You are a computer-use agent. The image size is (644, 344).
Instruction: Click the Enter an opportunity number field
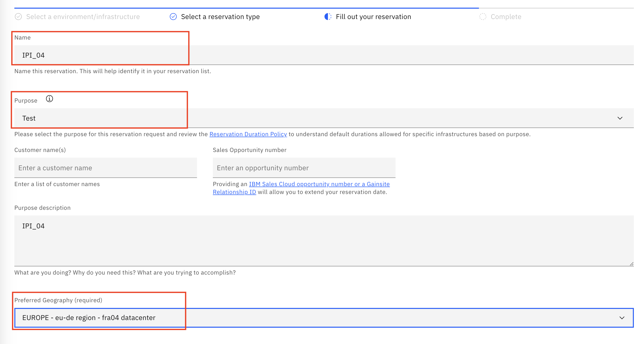click(304, 168)
